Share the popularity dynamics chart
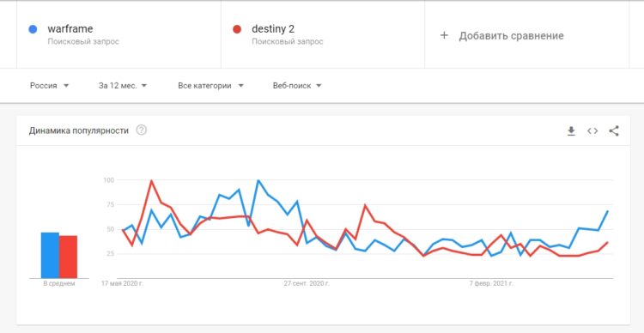The height and width of the screenshot is (333, 644). click(614, 131)
